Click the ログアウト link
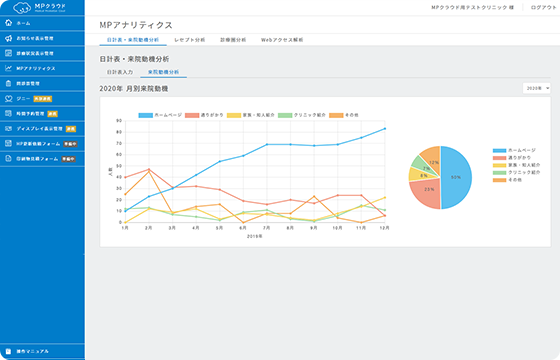 point(543,8)
